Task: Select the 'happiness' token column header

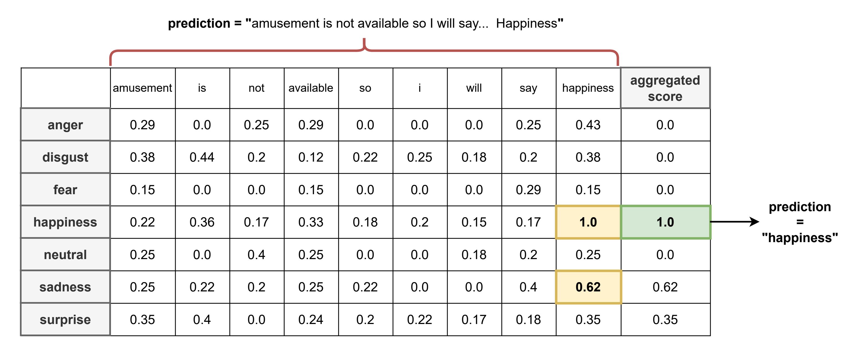Action: pos(588,88)
